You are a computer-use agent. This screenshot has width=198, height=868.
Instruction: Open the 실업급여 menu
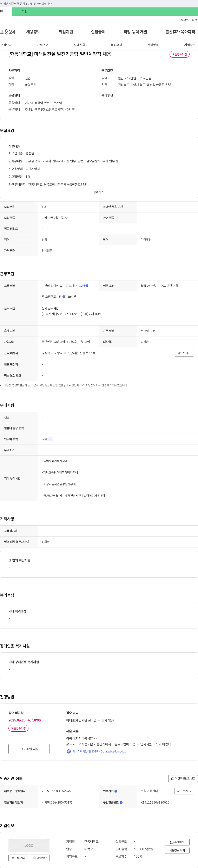[x=98, y=32]
